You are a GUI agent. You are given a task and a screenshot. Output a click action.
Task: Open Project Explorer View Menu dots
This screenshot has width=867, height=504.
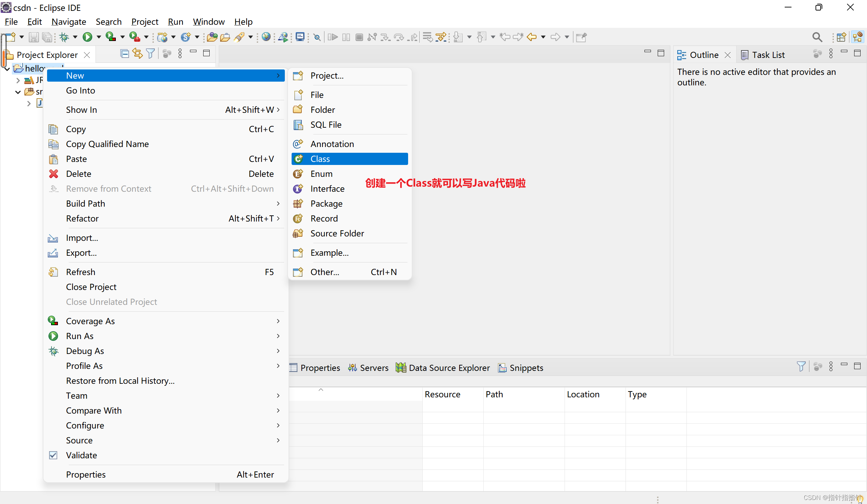coord(180,53)
